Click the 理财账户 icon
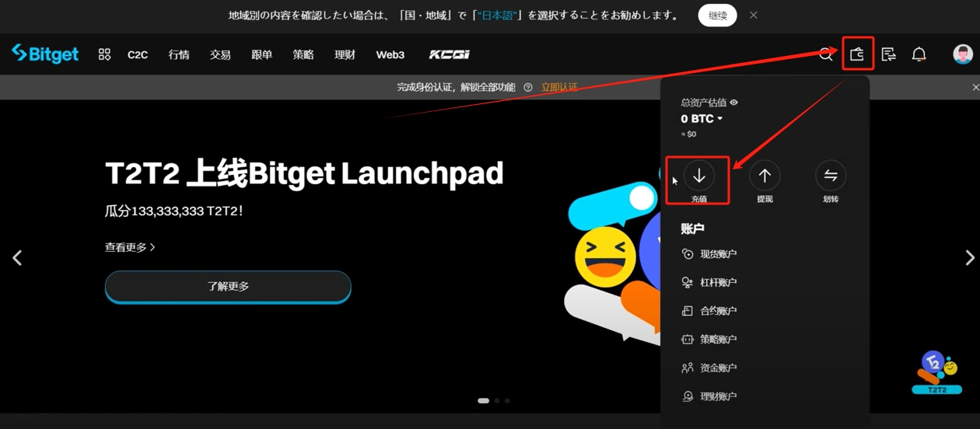The width and height of the screenshot is (980, 429). (x=688, y=396)
